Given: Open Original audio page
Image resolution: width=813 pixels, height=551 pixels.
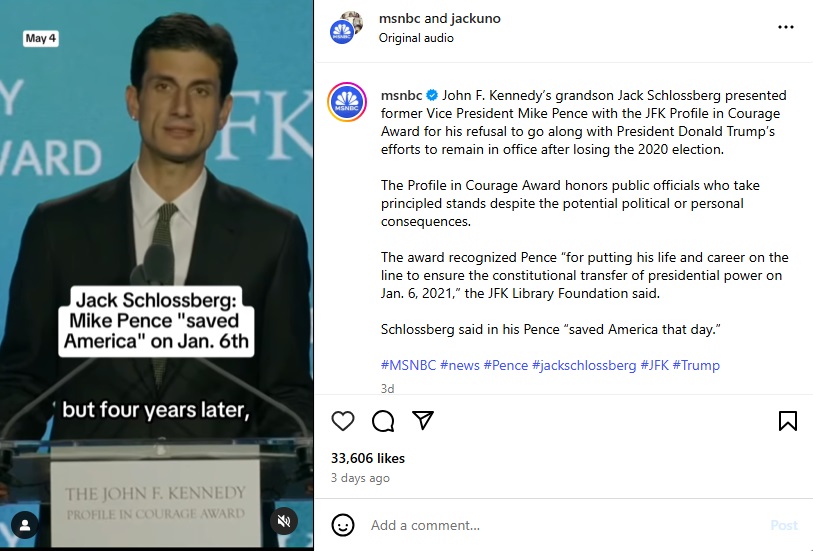Looking at the screenshot, I should pos(416,38).
